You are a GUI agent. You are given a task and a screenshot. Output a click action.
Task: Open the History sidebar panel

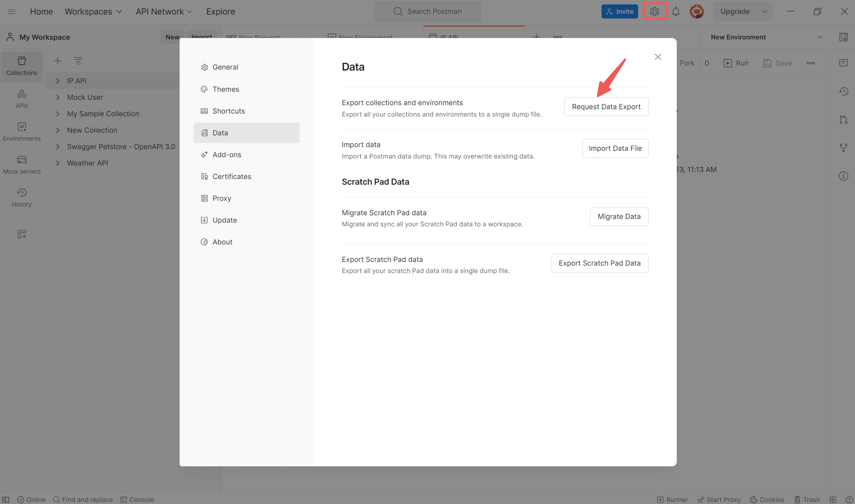pyautogui.click(x=22, y=197)
